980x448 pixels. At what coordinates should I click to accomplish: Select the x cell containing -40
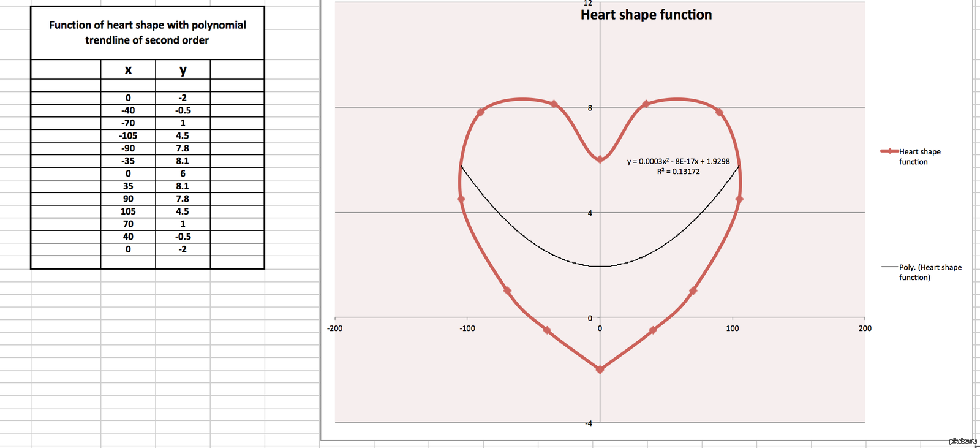pos(128,110)
